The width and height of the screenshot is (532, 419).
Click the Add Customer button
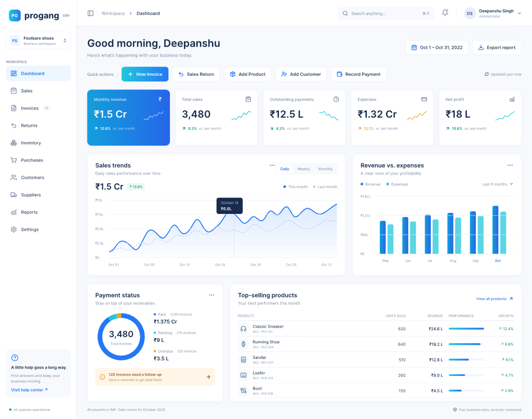(301, 74)
